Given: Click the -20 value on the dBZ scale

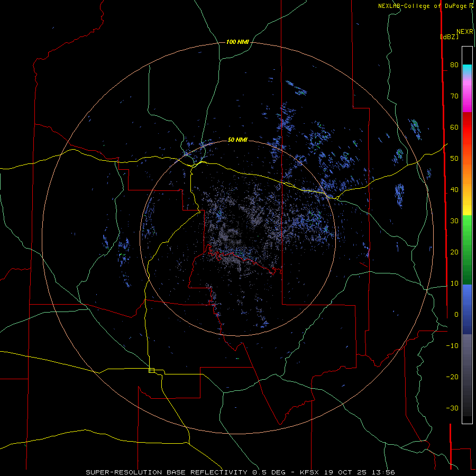Looking at the screenshot, I should pos(452,377).
